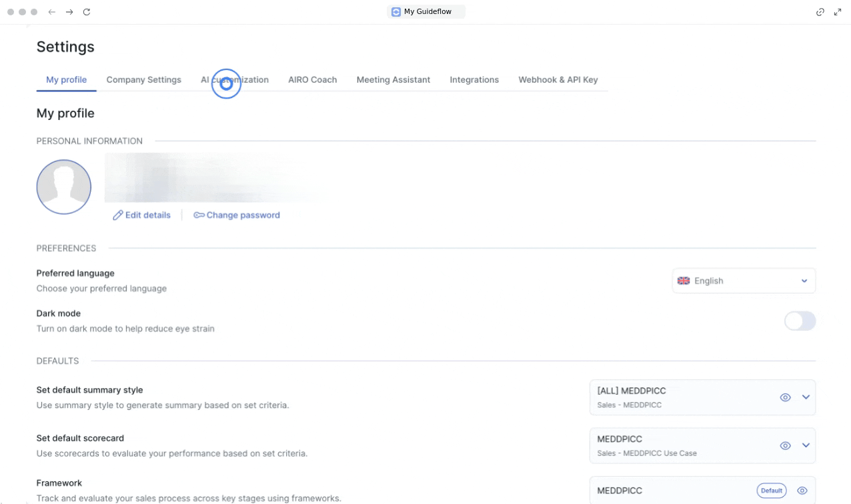Go to the Integrations tab
Image resolution: width=851 pixels, height=504 pixels.
pyautogui.click(x=474, y=79)
